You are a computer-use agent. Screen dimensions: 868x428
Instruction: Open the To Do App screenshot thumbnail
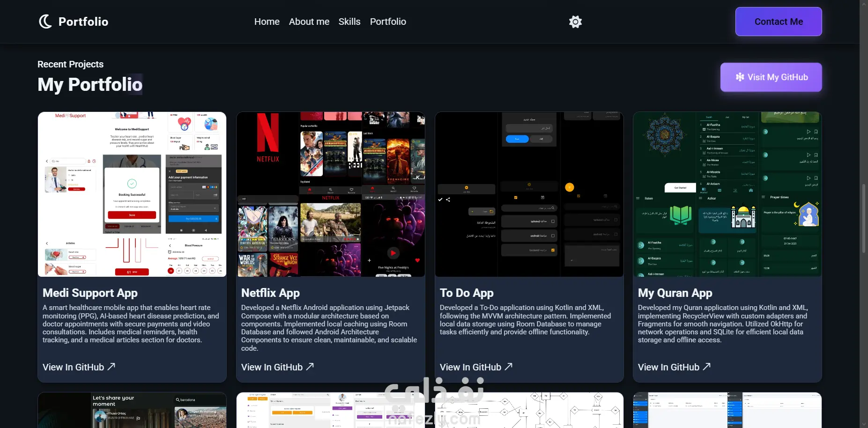529,194
